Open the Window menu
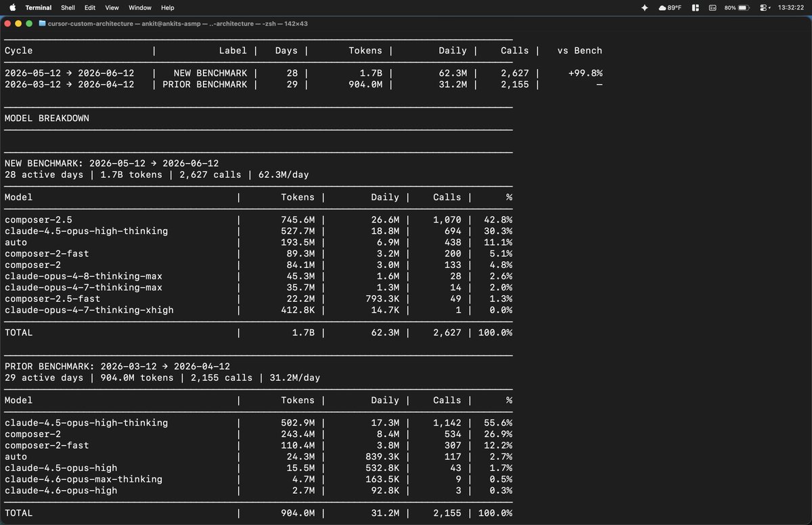Viewport: 812px width, 525px height. coord(140,7)
